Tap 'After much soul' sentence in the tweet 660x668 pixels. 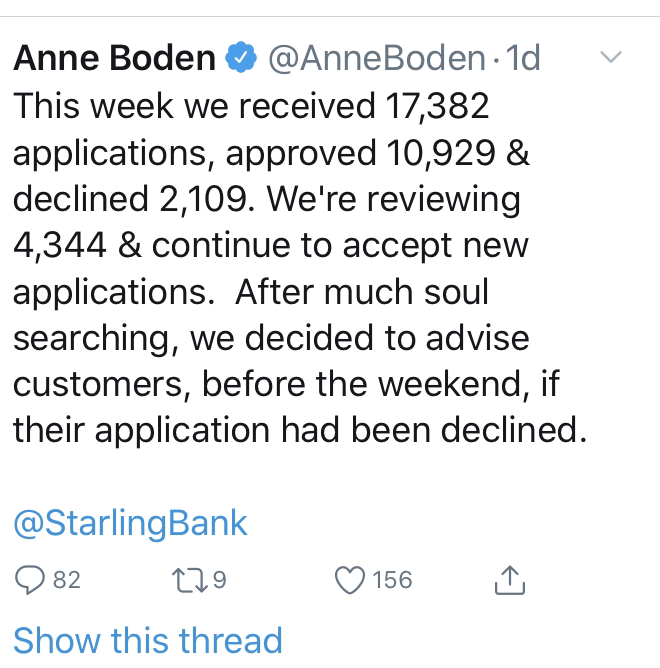pyautogui.click(x=362, y=292)
